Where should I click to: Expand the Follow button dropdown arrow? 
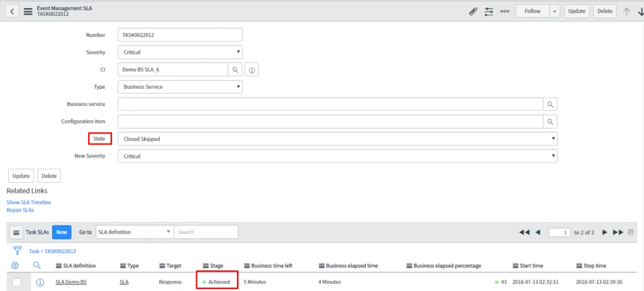tap(554, 11)
